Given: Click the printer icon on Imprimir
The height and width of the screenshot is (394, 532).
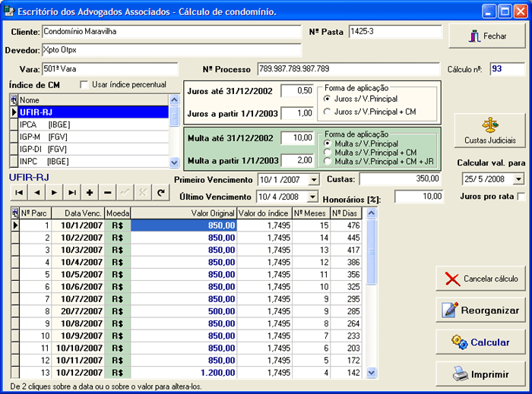Looking at the screenshot, I should tap(461, 374).
